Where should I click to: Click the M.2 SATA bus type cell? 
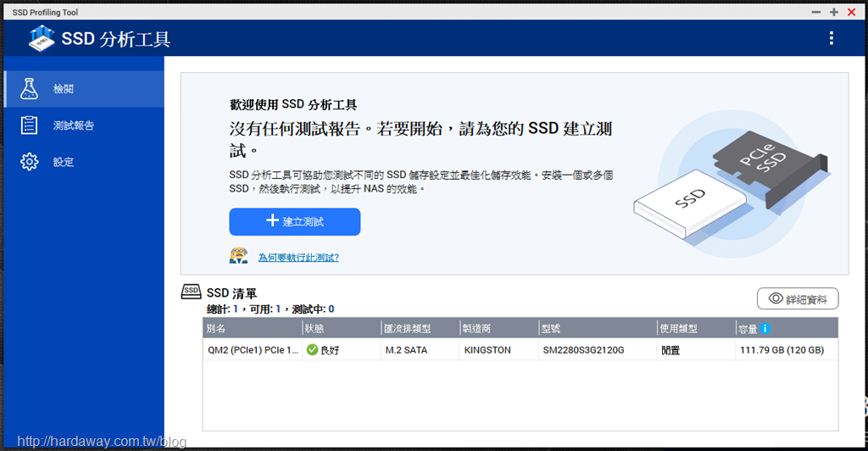tap(420, 350)
